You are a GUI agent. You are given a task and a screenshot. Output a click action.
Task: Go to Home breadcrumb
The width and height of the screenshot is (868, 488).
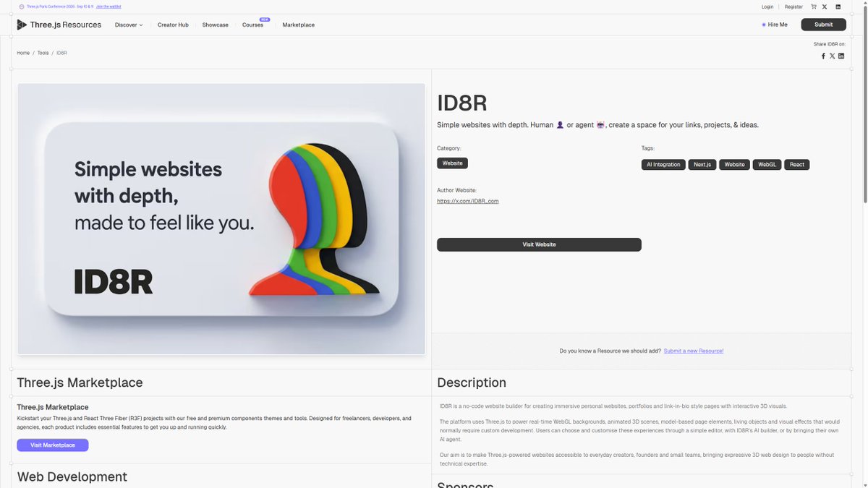coord(23,53)
